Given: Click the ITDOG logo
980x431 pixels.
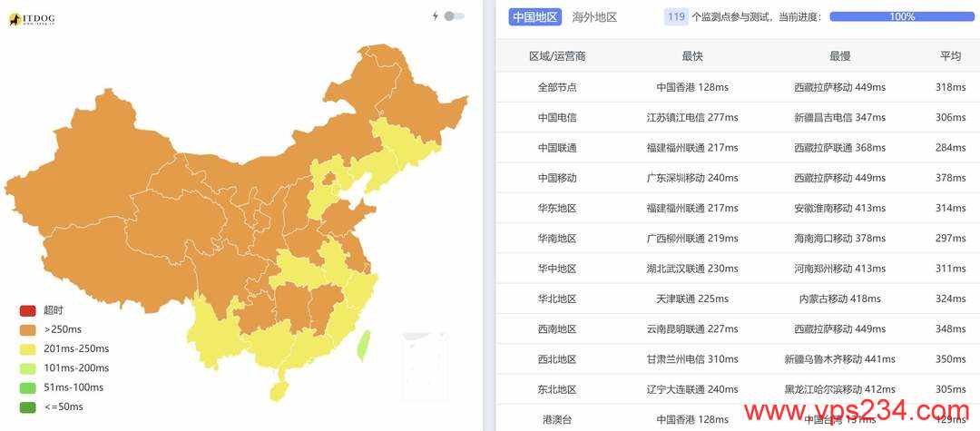Looking at the screenshot, I should [31, 20].
